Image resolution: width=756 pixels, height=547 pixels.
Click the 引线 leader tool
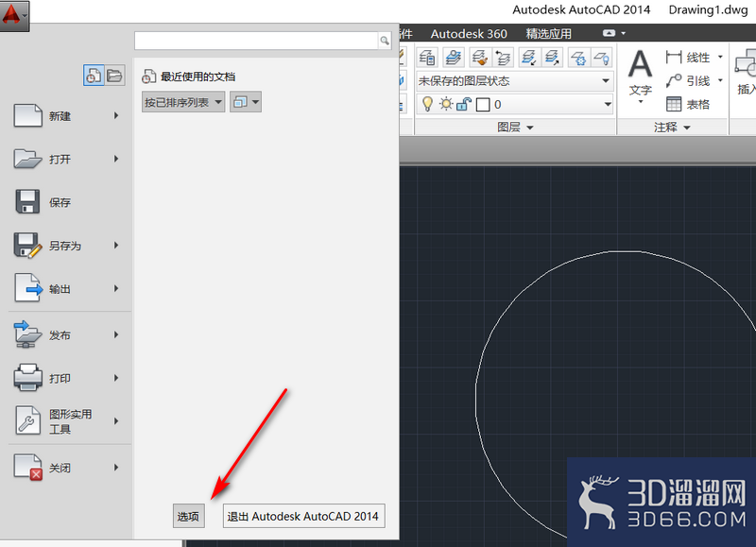pos(688,81)
